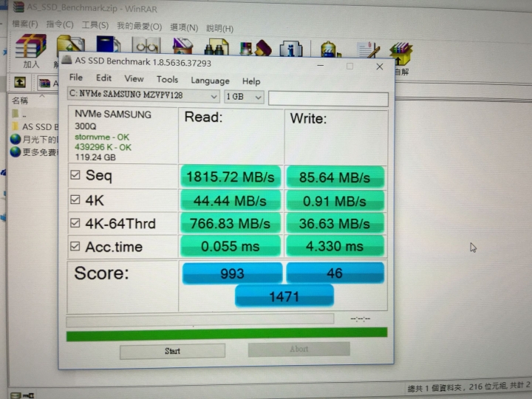
Task: Click the WinRAR Test book icon
Action: click(x=108, y=45)
